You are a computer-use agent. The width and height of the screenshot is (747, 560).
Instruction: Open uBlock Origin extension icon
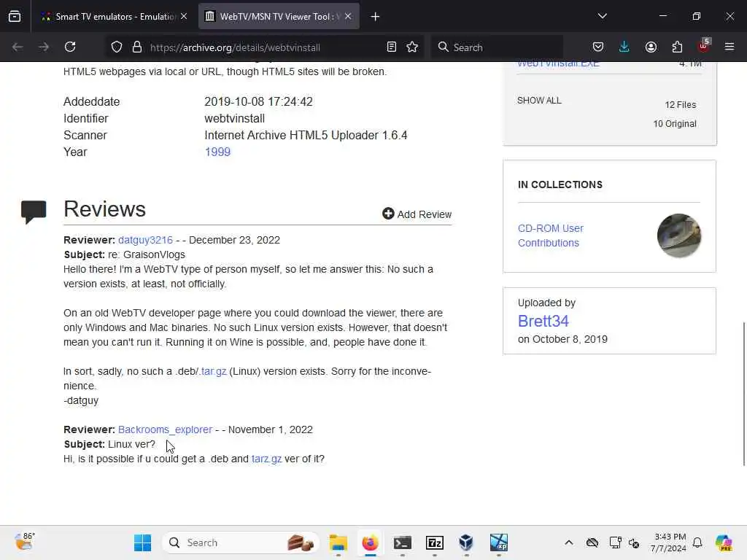click(704, 46)
